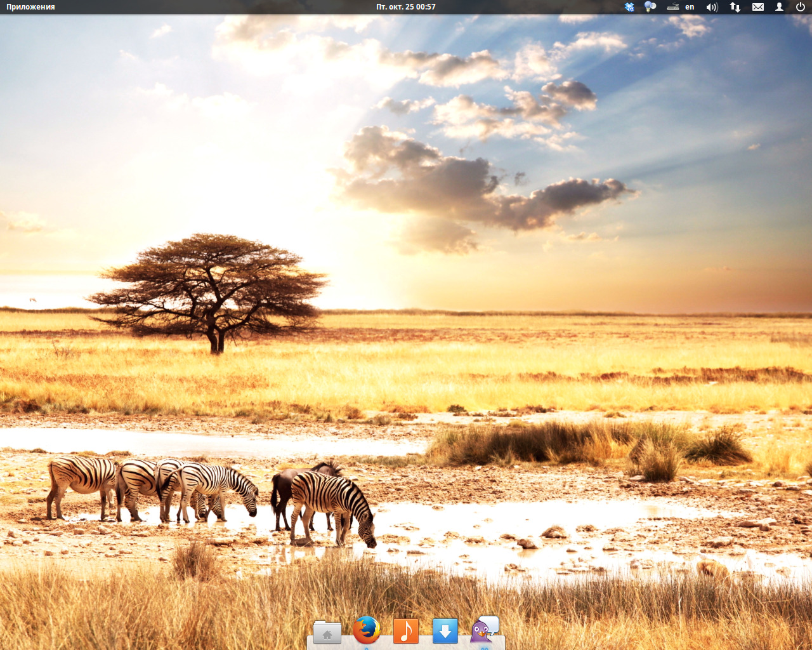Expand the user accounts indicator menu
812x650 pixels.
(x=779, y=7)
